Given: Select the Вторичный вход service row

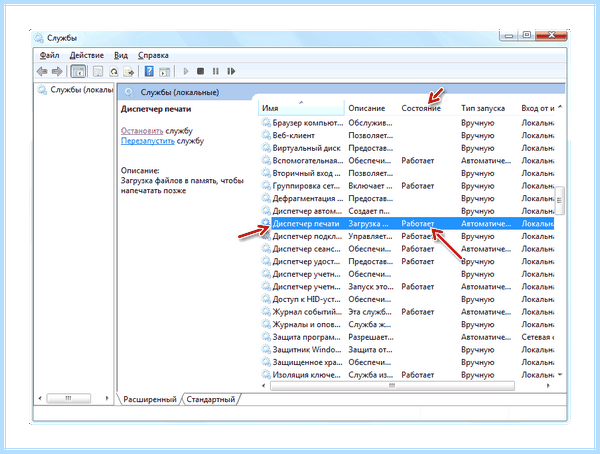Looking at the screenshot, I should click(408, 173).
